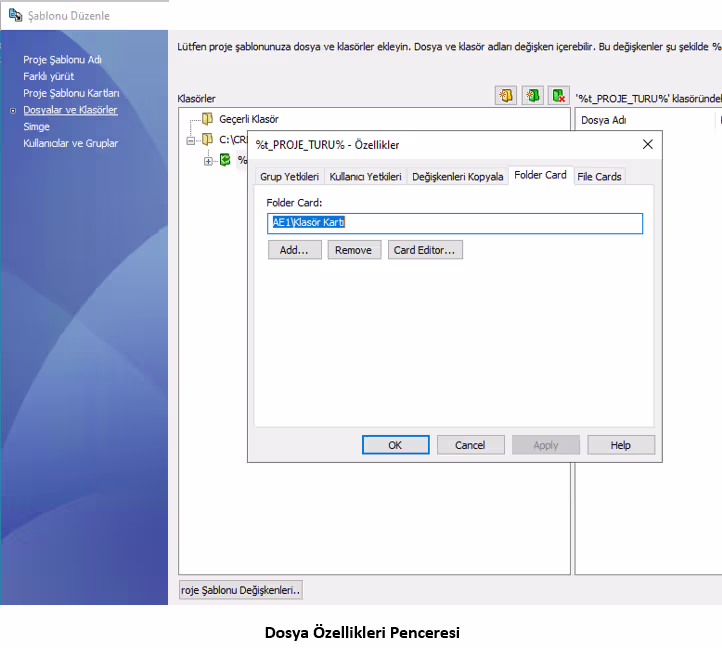Switch to the Grup Yetkileri tab
This screenshot has height=648, width=722.
click(x=289, y=176)
